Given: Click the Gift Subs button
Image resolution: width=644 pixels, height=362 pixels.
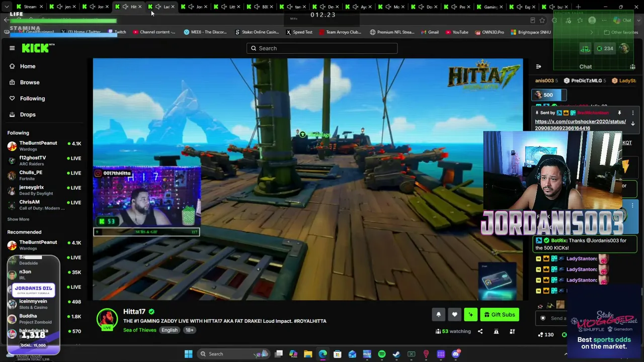Looking at the screenshot, I should 500,315.
